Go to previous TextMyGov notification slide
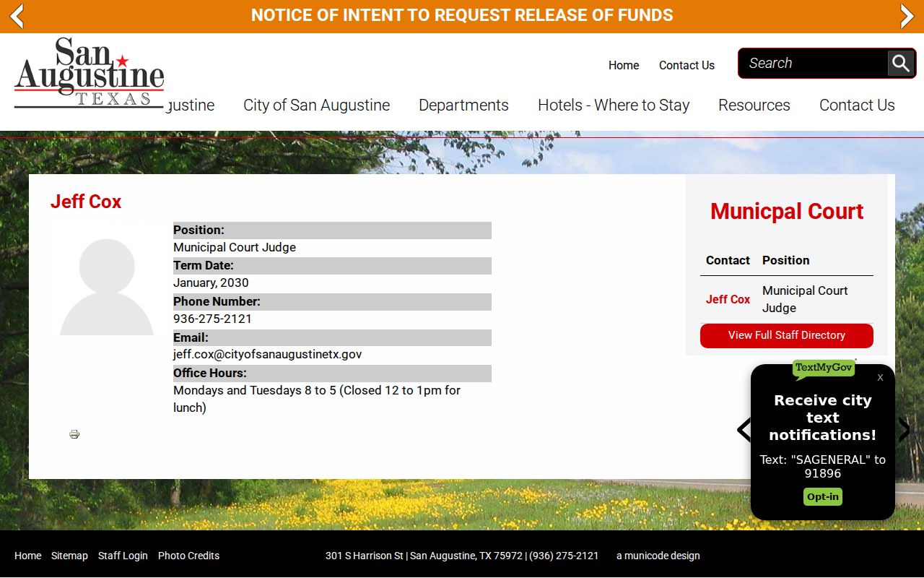This screenshot has width=924, height=578. (744, 430)
